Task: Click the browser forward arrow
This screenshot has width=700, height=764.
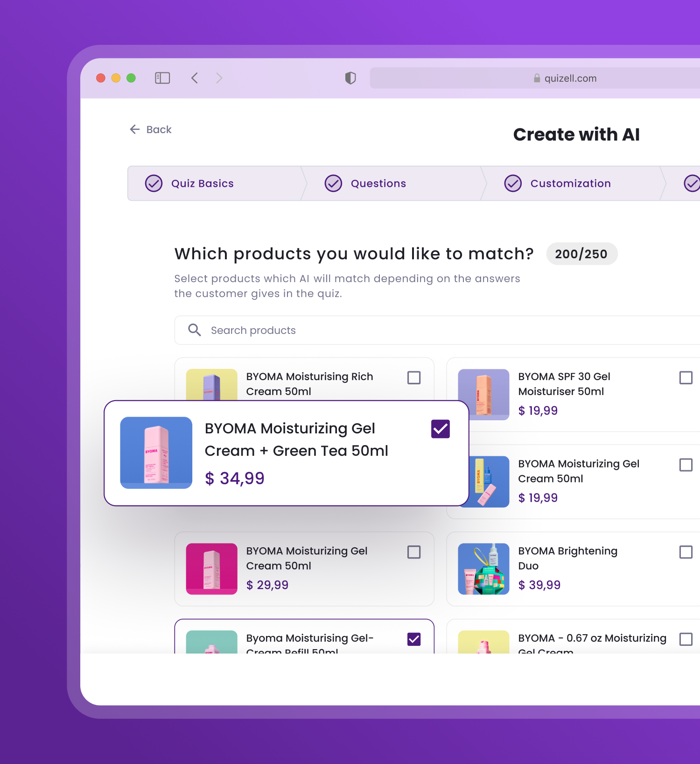Action: pyautogui.click(x=219, y=78)
